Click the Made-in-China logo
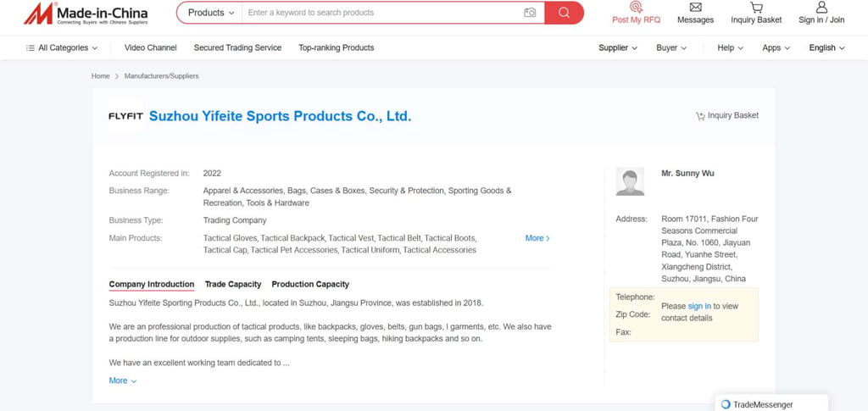Screen dimensions: 868x411 pos(86,14)
